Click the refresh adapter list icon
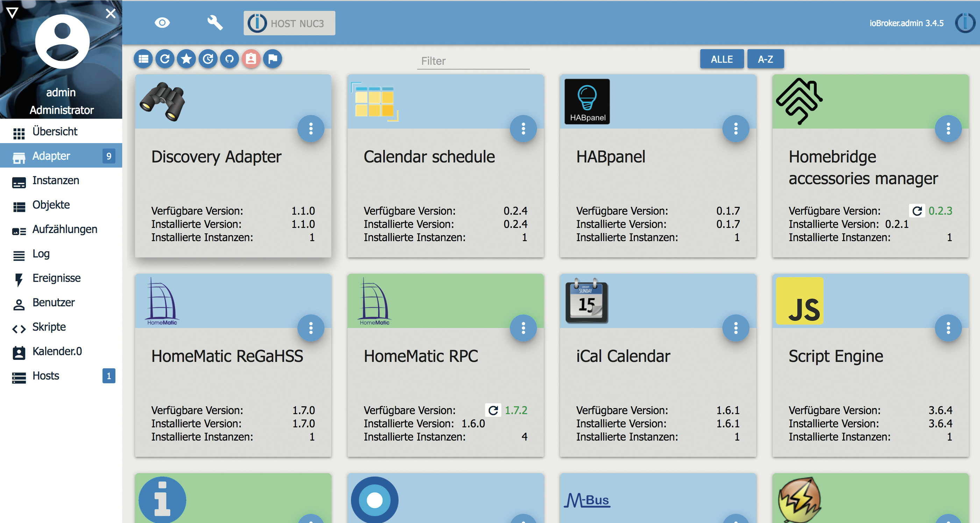 click(x=165, y=59)
